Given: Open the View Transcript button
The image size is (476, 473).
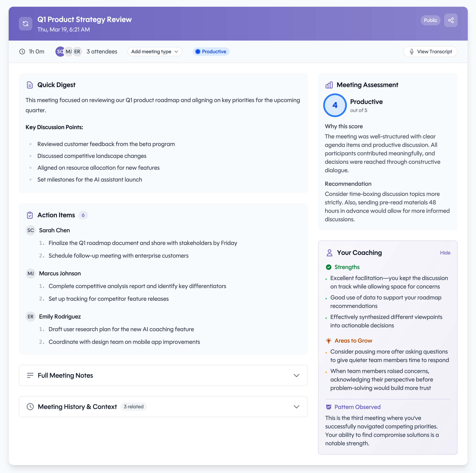Looking at the screenshot, I should point(430,52).
